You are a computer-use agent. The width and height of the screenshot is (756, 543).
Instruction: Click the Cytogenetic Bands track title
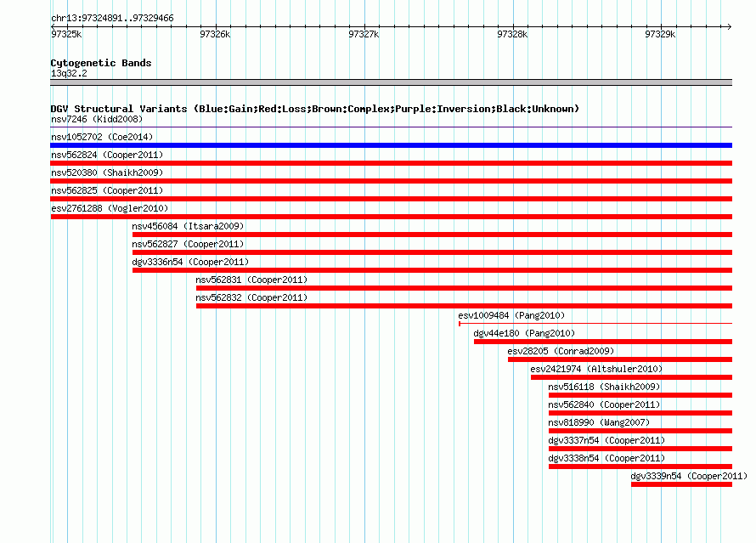[101, 63]
